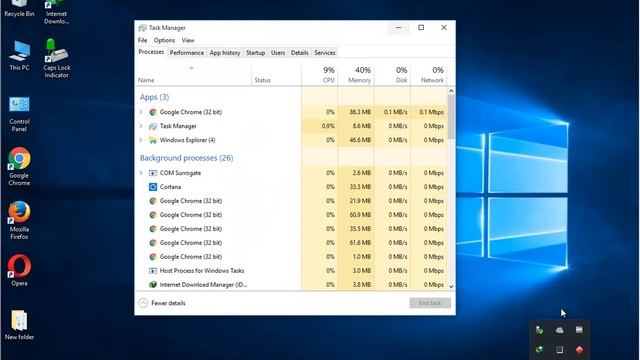
Task: Click the scrollbar up arrow in the process list
Action: pyautogui.click(x=451, y=91)
